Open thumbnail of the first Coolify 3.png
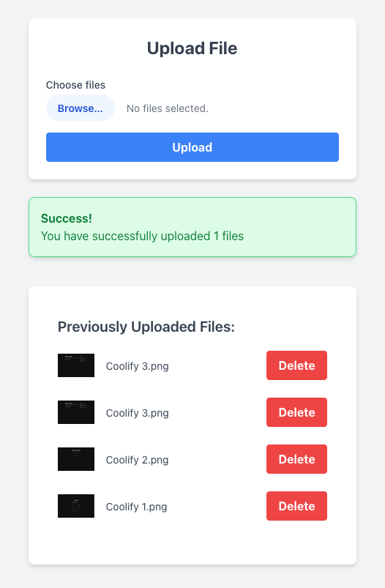385x588 pixels. (76, 365)
